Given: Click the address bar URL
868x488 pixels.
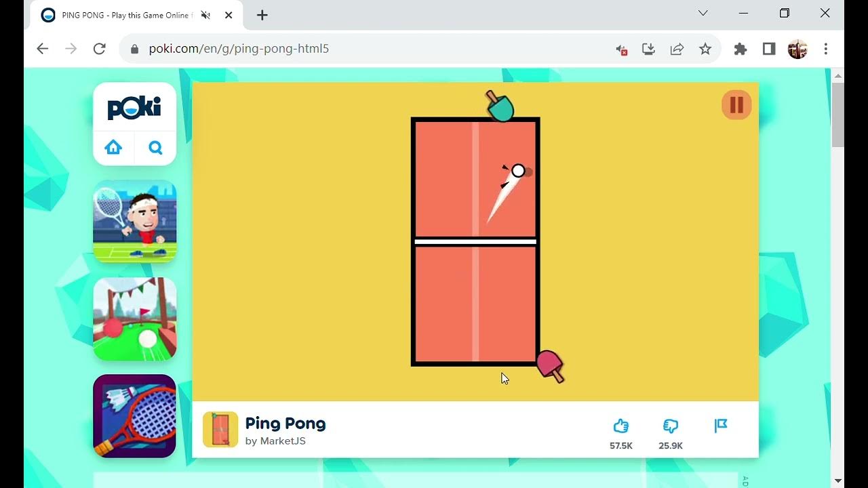Looking at the screenshot, I should click(x=239, y=49).
